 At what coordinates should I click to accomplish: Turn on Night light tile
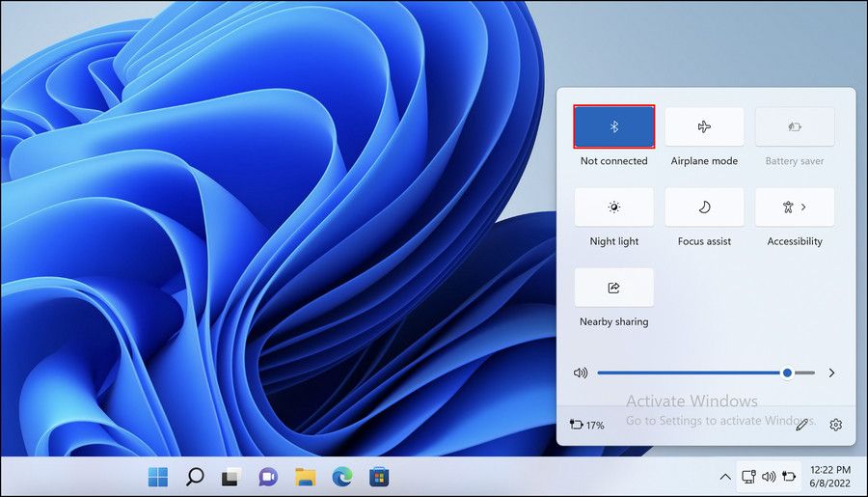point(614,207)
